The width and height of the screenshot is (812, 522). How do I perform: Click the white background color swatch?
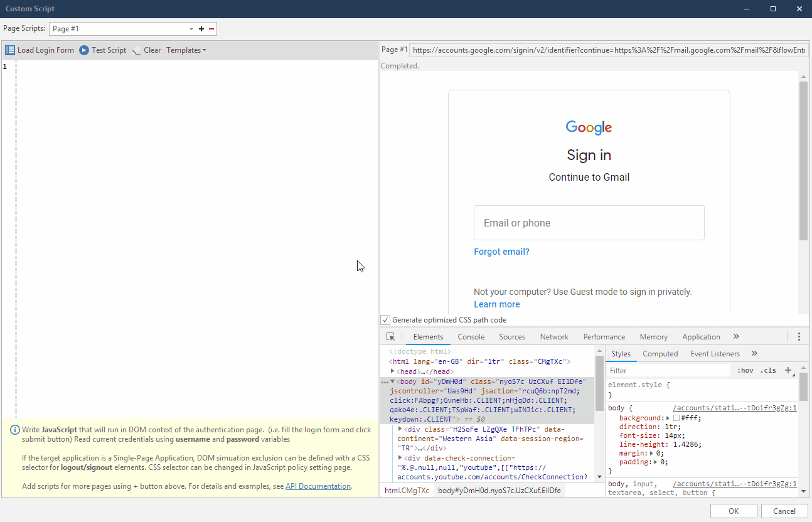tap(676, 417)
